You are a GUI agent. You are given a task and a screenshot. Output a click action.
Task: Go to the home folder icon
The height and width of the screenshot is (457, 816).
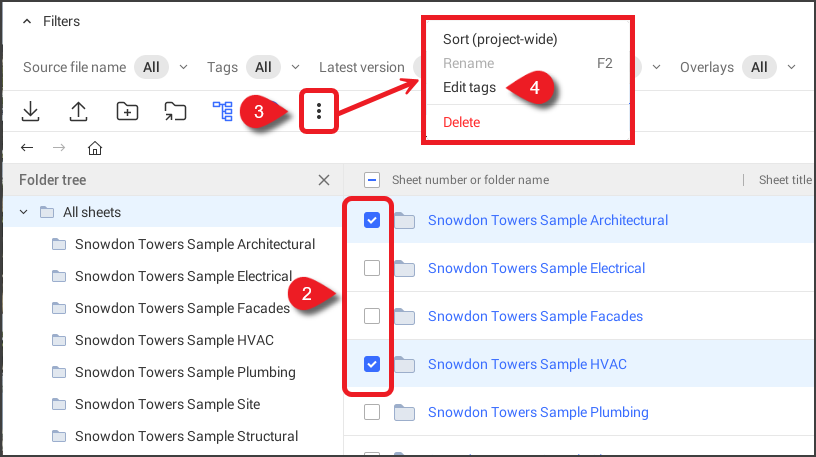(95, 148)
